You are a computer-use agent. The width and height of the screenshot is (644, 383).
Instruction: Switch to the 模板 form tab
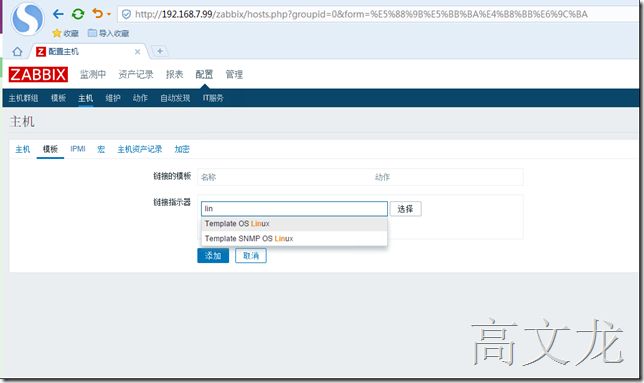[50, 149]
